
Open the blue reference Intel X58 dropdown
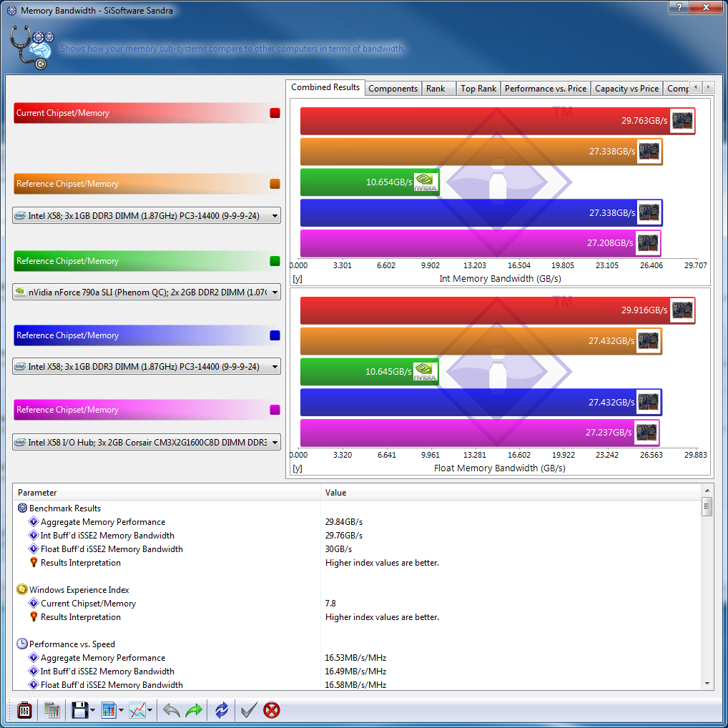(147, 366)
